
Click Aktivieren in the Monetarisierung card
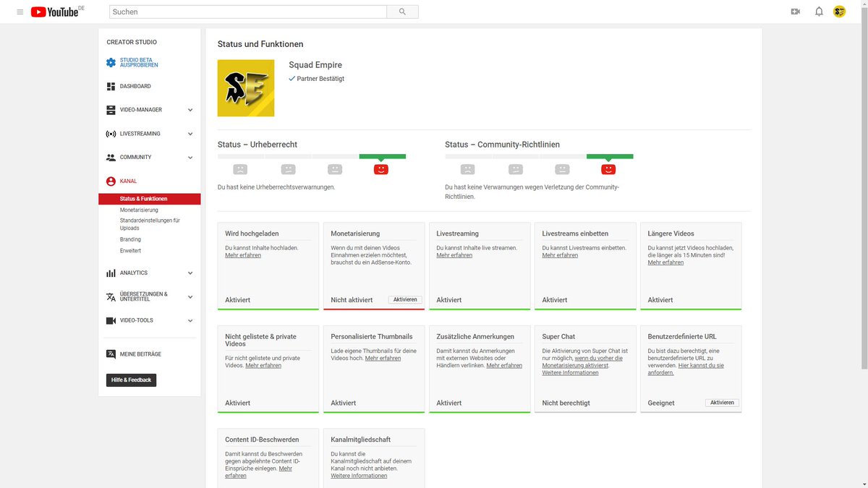pos(405,299)
